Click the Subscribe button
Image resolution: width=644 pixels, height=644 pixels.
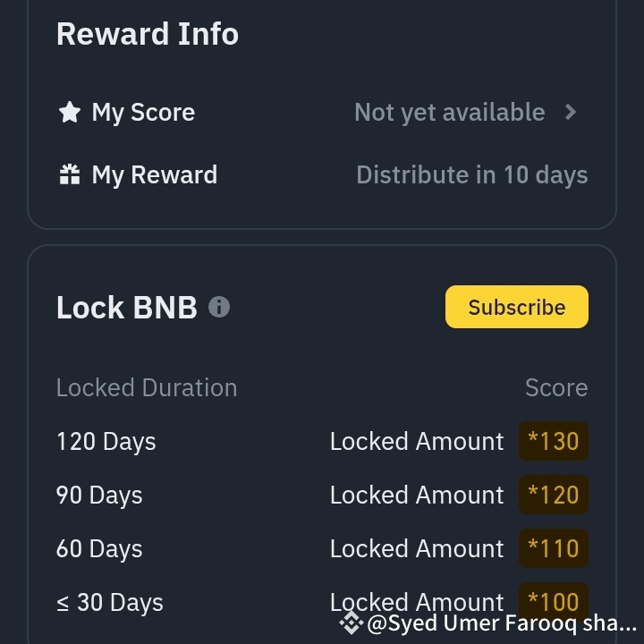pos(517,307)
